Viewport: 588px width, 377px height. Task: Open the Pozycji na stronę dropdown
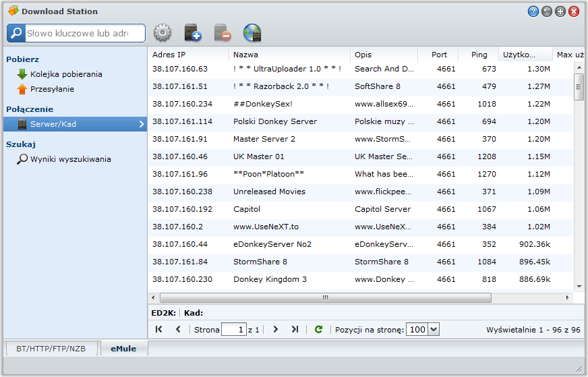pyautogui.click(x=434, y=330)
